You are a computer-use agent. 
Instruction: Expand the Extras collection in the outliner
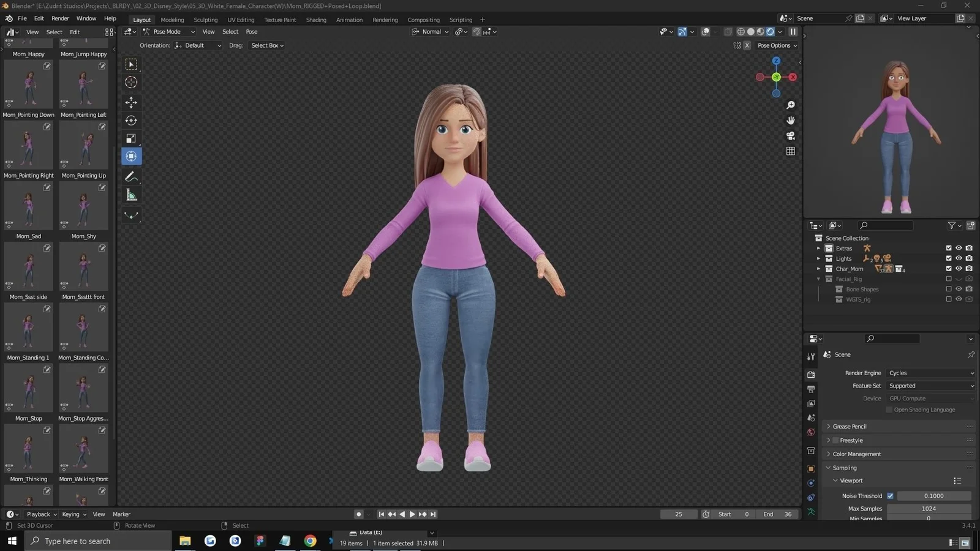tap(819, 248)
